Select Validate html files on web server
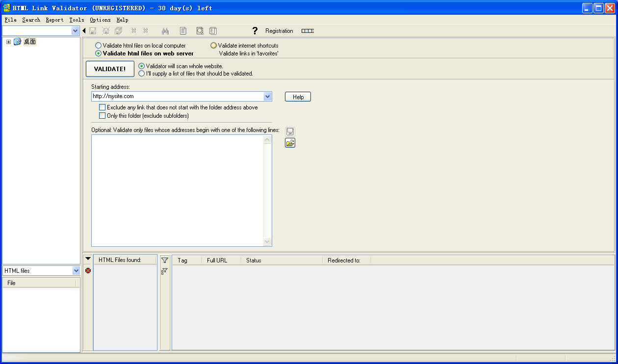 pos(144,53)
